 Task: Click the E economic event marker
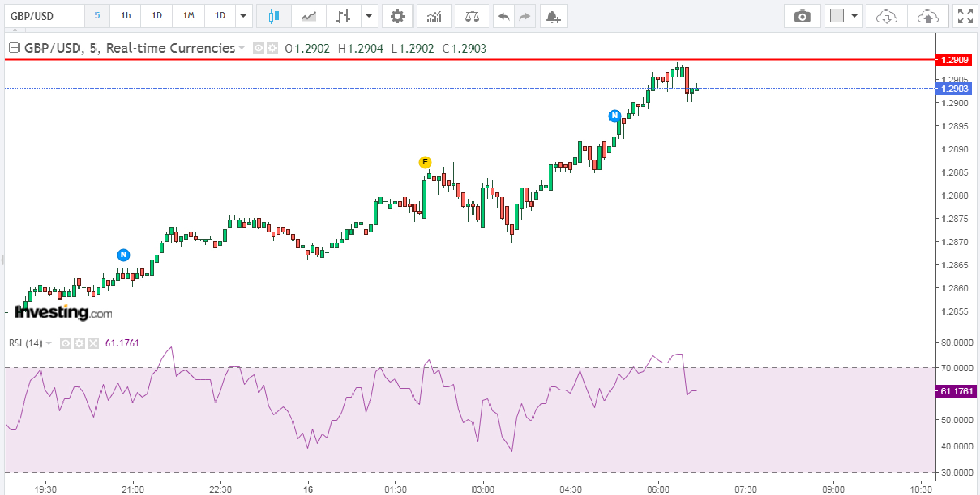click(x=425, y=162)
